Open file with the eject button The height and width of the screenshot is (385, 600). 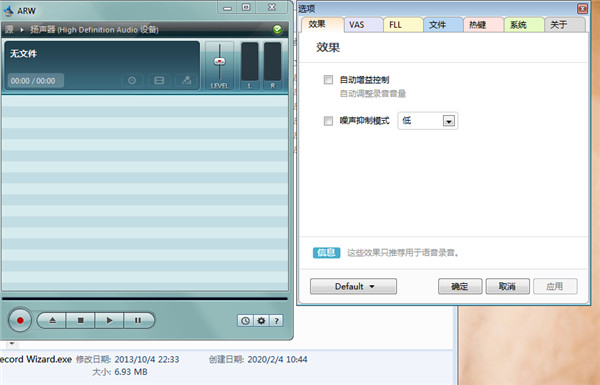[52, 320]
